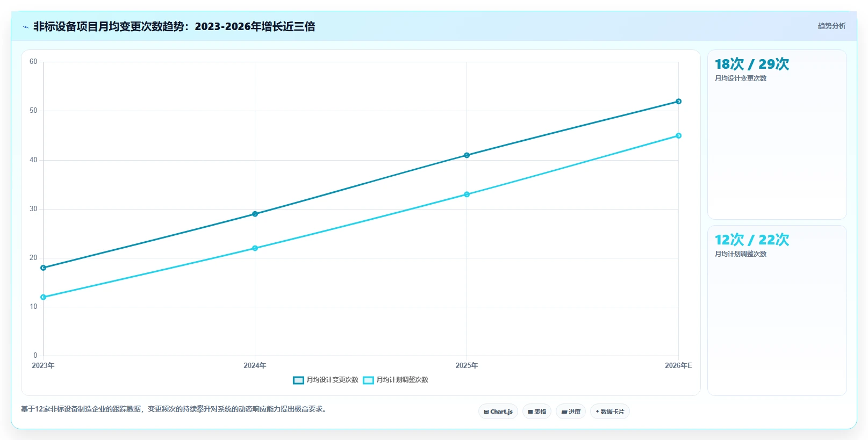Click the 月均设计变更次数 caption in the top card

tap(741, 78)
